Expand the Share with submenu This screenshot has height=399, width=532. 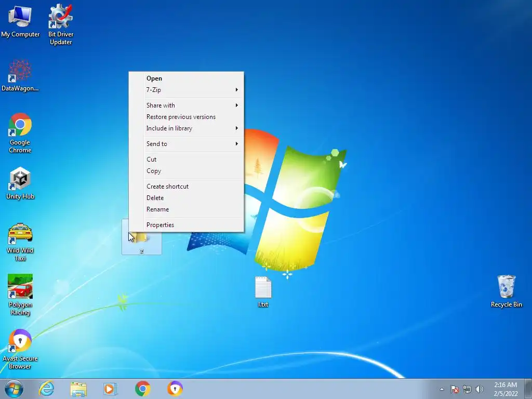pos(186,105)
